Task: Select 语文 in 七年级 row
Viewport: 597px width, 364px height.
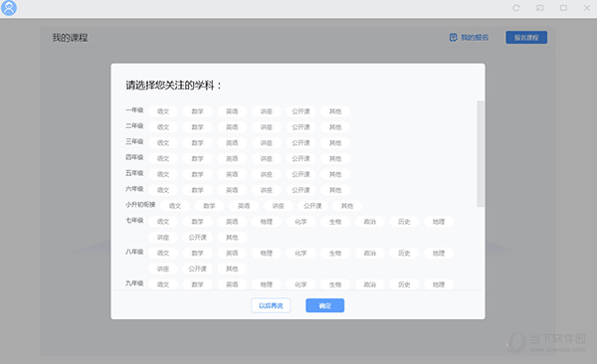Action: (163, 222)
